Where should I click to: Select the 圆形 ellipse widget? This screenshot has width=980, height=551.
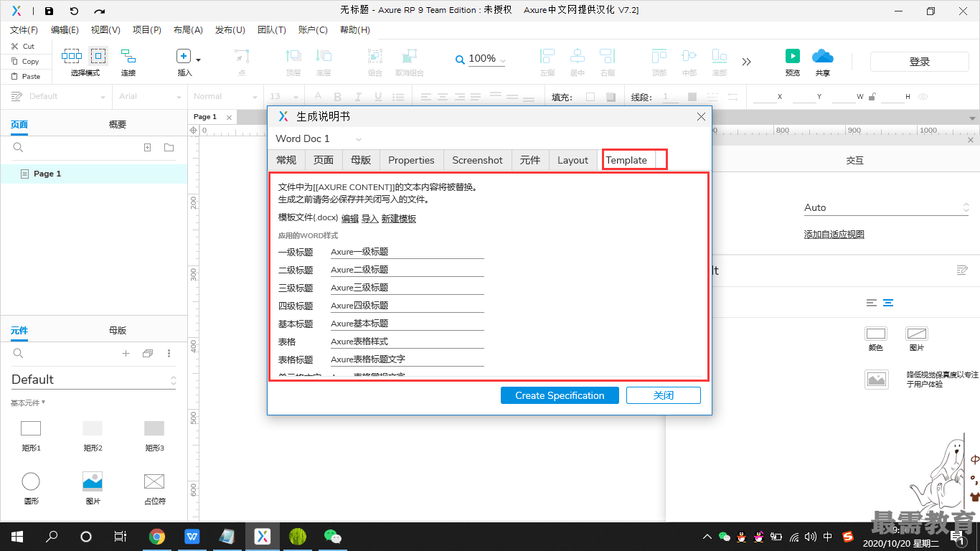coord(31,481)
